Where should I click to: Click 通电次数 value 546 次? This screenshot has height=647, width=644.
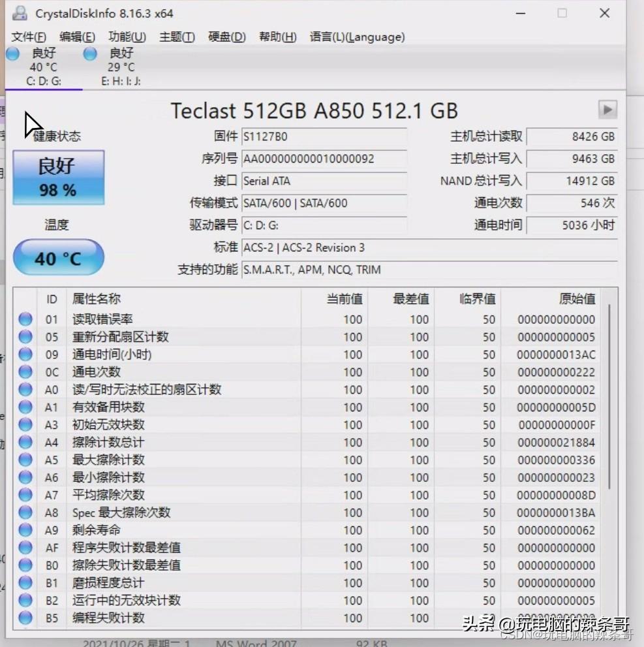click(572, 203)
